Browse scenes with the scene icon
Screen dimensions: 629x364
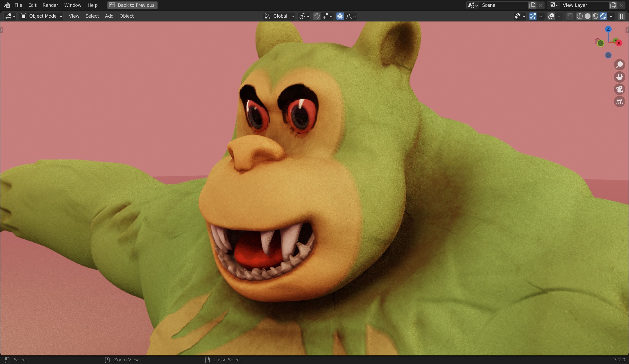tap(473, 5)
